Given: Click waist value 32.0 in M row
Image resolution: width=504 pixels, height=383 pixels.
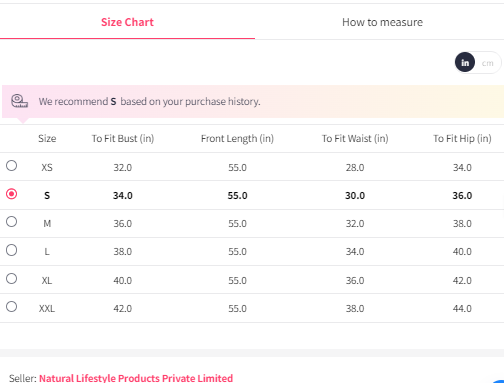Looking at the screenshot, I should coord(355,223).
